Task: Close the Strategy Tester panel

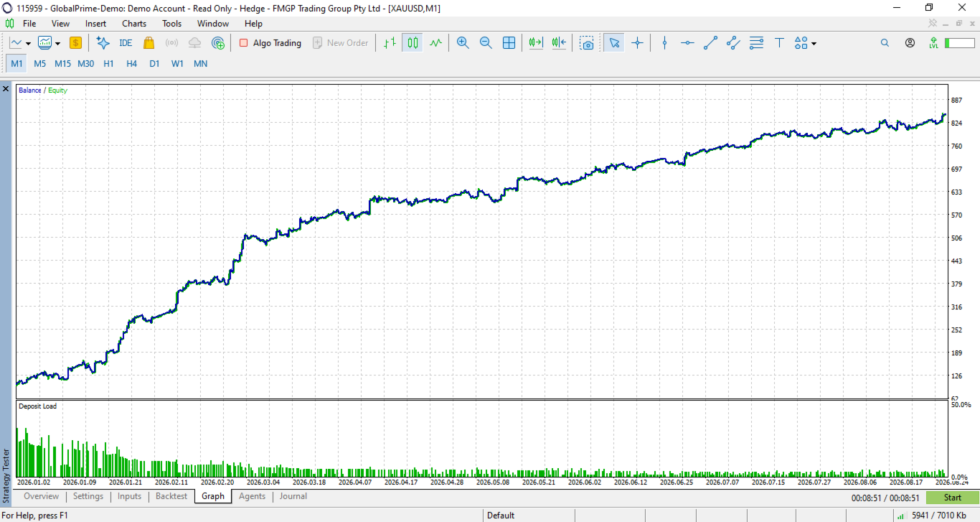Action: (6, 89)
